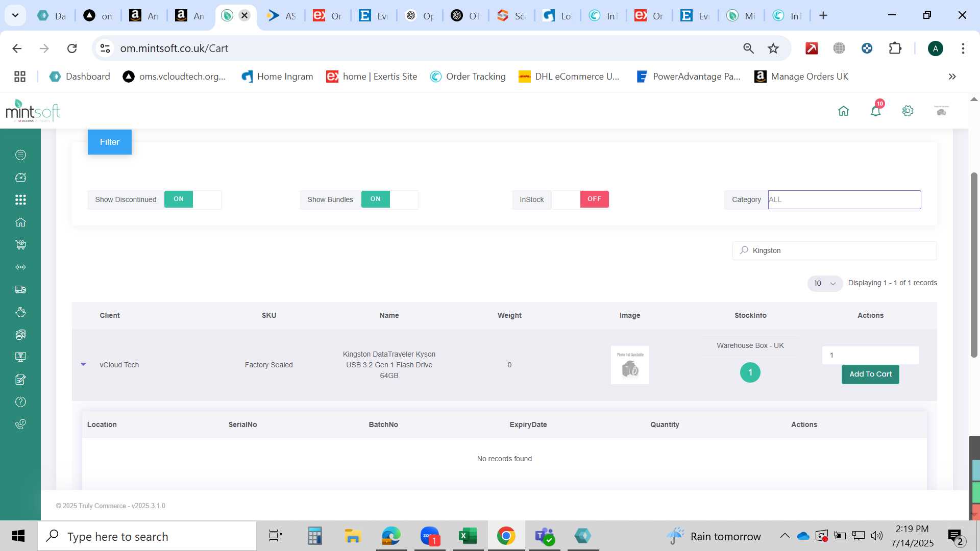
Task: Open the sidebar dashboard gauge icon
Action: (x=20, y=178)
